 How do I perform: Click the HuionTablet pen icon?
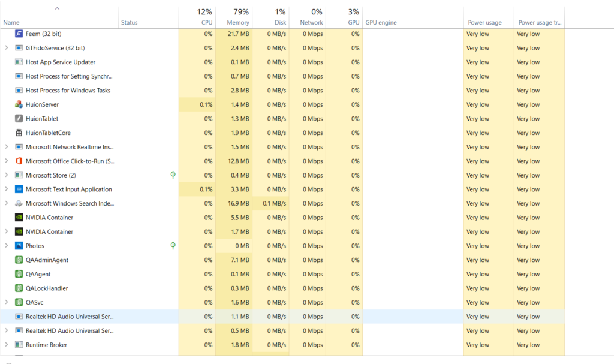tap(19, 119)
